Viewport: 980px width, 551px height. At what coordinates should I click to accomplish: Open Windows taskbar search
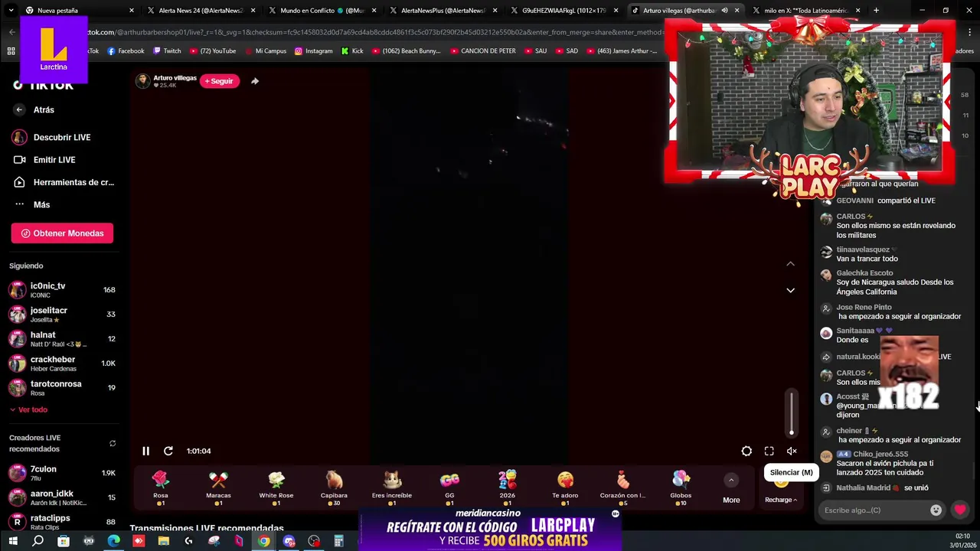click(38, 541)
